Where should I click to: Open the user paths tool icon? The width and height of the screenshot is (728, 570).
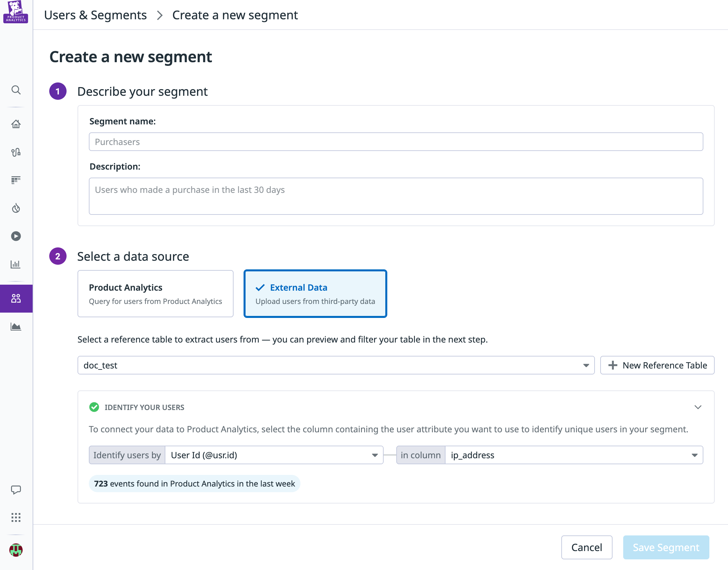click(x=16, y=152)
